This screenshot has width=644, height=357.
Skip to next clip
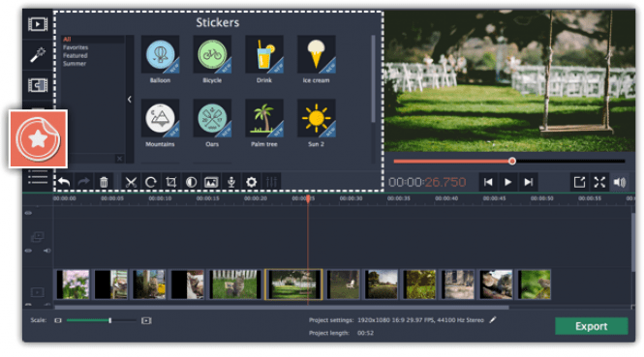pyautogui.click(x=528, y=182)
